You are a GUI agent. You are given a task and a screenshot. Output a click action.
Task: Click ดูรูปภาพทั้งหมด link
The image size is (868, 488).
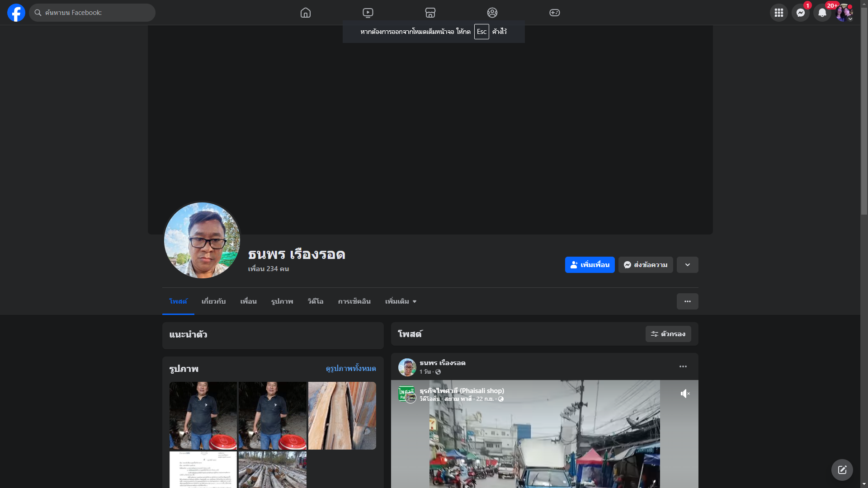[350, 369]
